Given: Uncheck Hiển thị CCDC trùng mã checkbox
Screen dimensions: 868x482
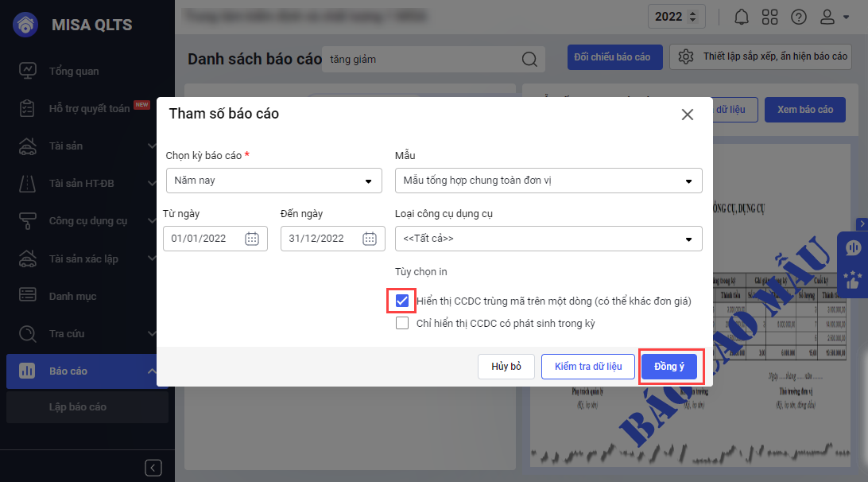Looking at the screenshot, I should (402, 301).
